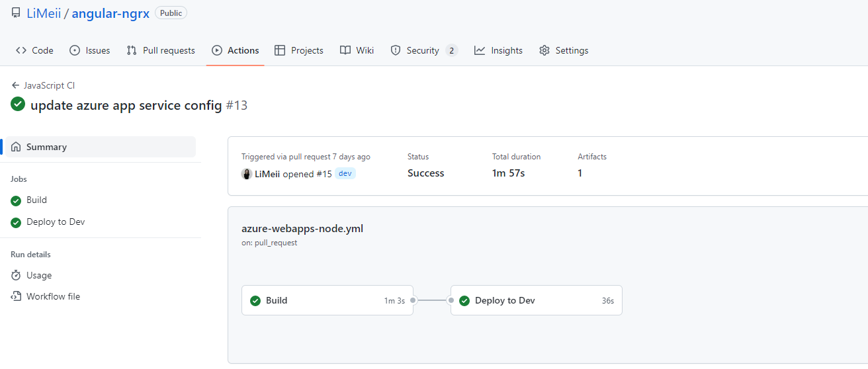Screen dimensions: 868x369
Task: Open pull request #15 link
Action: (324, 174)
